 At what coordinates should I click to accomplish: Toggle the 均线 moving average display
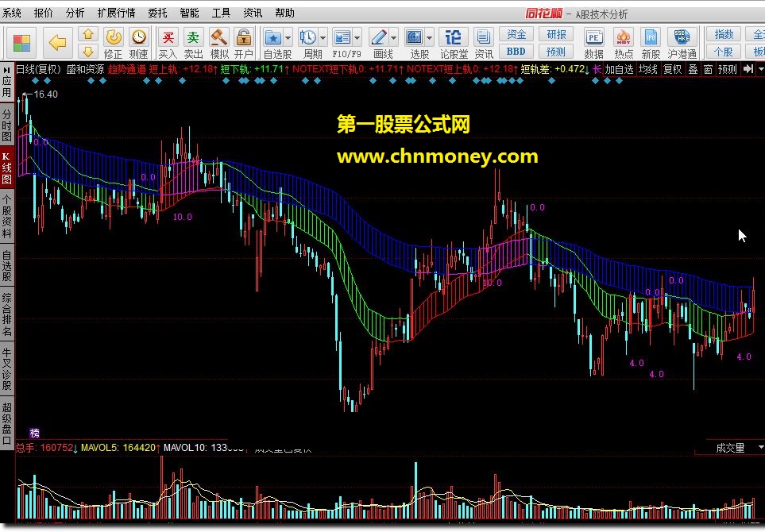coord(648,69)
